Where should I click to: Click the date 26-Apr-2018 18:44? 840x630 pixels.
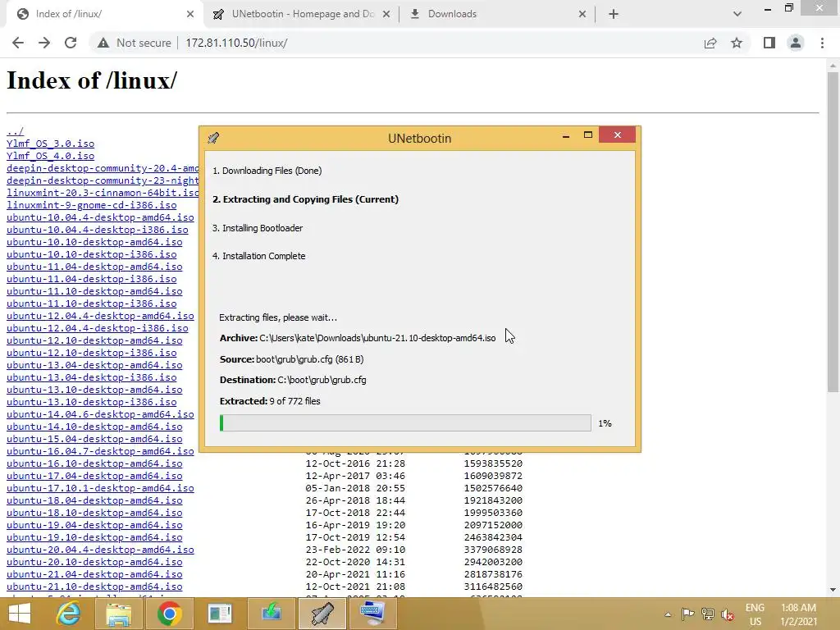click(355, 501)
